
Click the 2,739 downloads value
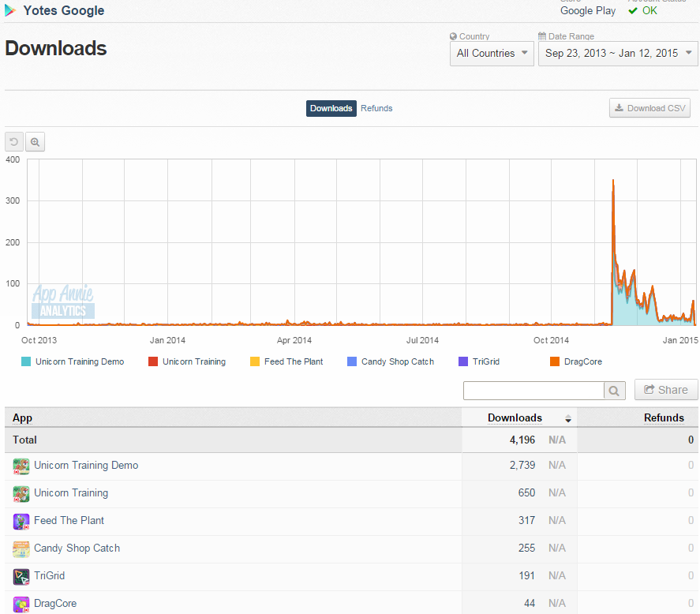522,466
